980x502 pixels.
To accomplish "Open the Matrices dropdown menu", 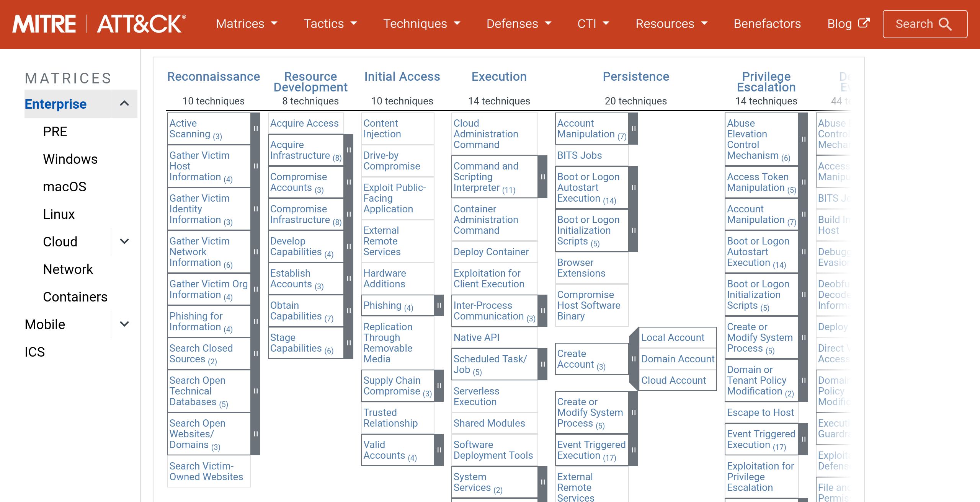I will [247, 24].
